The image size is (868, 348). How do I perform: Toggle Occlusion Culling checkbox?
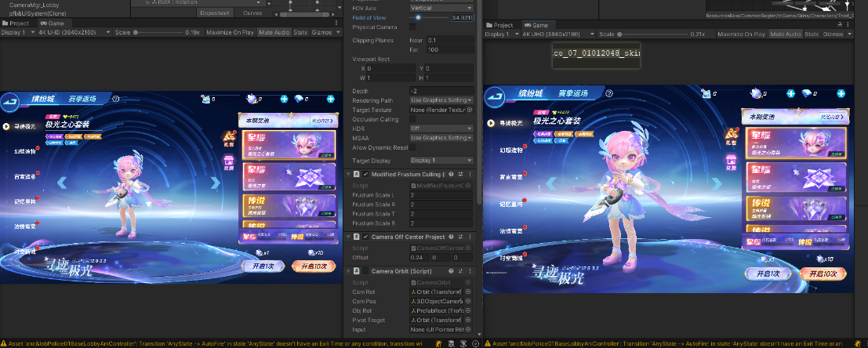[412, 119]
